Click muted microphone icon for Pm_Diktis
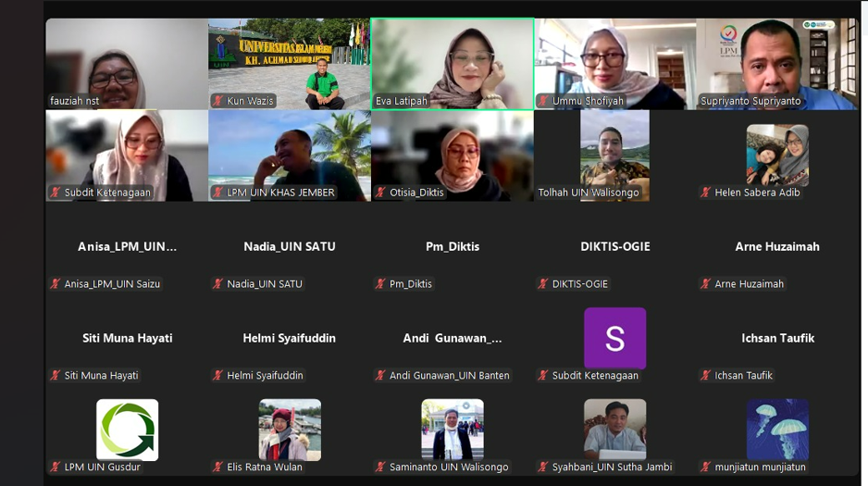This screenshot has width=868, height=486. tap(380, 284)
